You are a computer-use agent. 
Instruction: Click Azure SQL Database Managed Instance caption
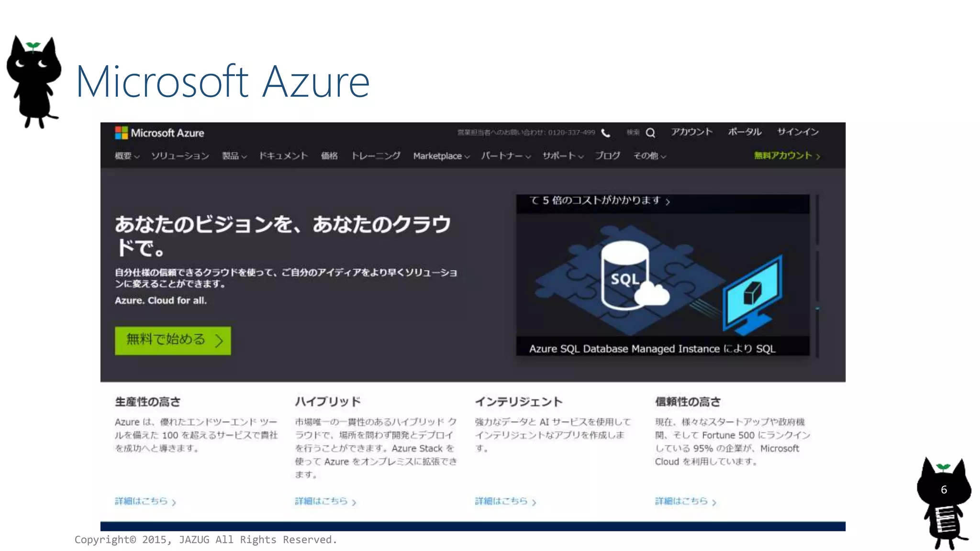[x=652, y=349]
